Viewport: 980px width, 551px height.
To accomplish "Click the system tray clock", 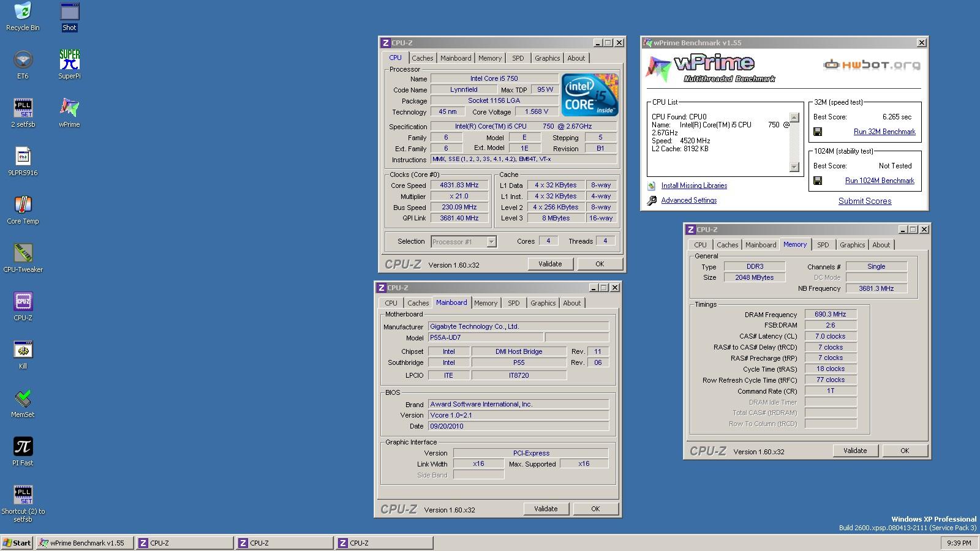I will click(959, 543).
